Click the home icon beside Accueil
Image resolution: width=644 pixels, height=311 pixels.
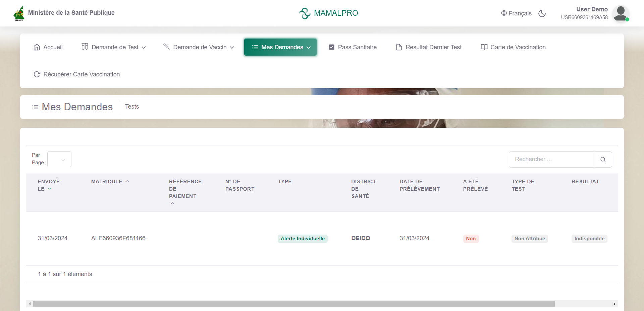point(37,47)
